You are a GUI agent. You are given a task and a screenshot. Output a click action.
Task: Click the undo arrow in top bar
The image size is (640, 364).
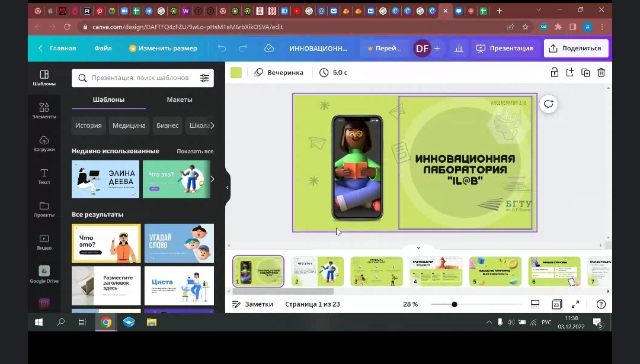(x=222, y=48)
